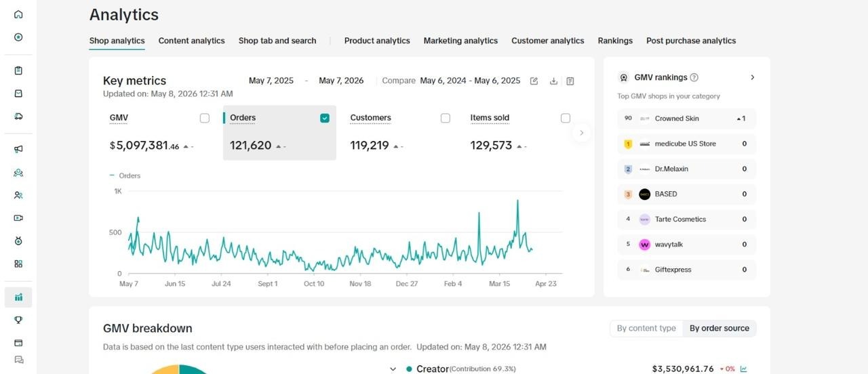Click the GMV breakdown heading

tap(148, 329)
